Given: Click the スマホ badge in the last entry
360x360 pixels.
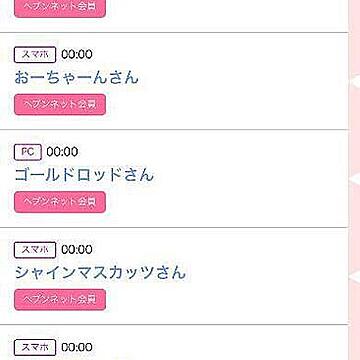Looking at the screenshot, I should coord(35,348).
